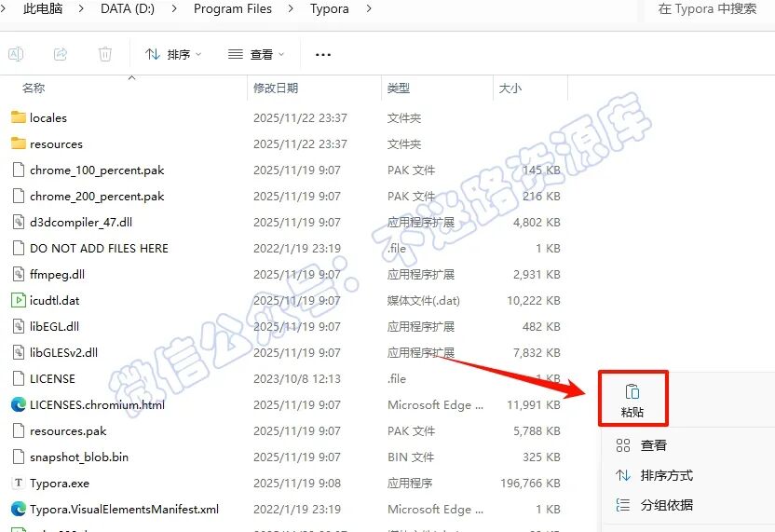Sort by 名称 column header
The image size is (775, 532).
[34, 88]
